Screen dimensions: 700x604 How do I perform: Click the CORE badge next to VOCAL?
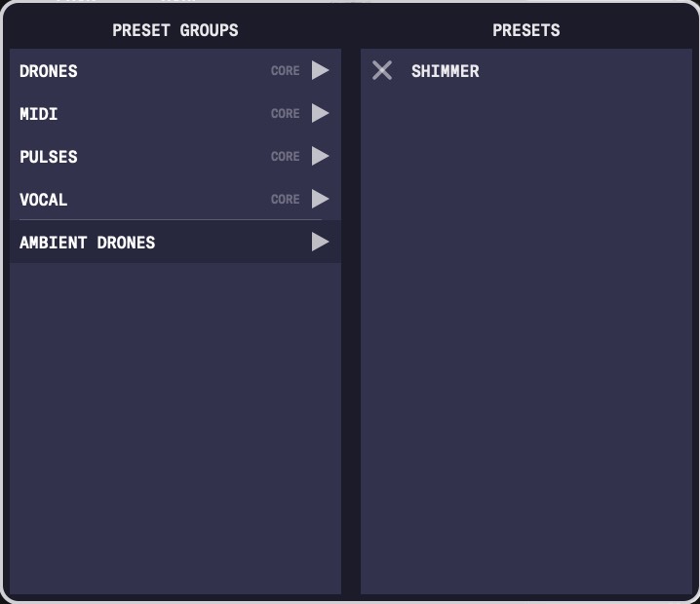[285, 200]
